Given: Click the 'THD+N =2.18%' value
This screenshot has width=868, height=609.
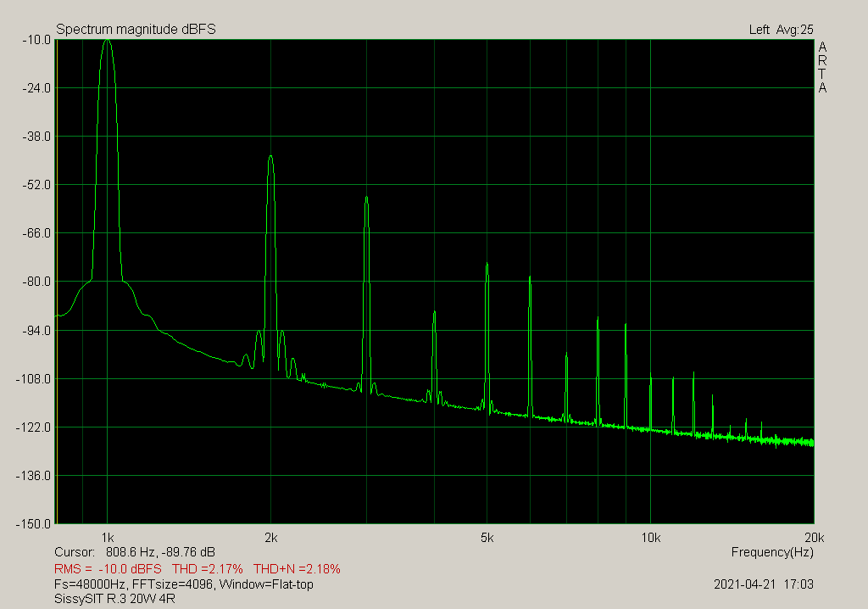Looking at the screenshot, I should tap(297, 569).
